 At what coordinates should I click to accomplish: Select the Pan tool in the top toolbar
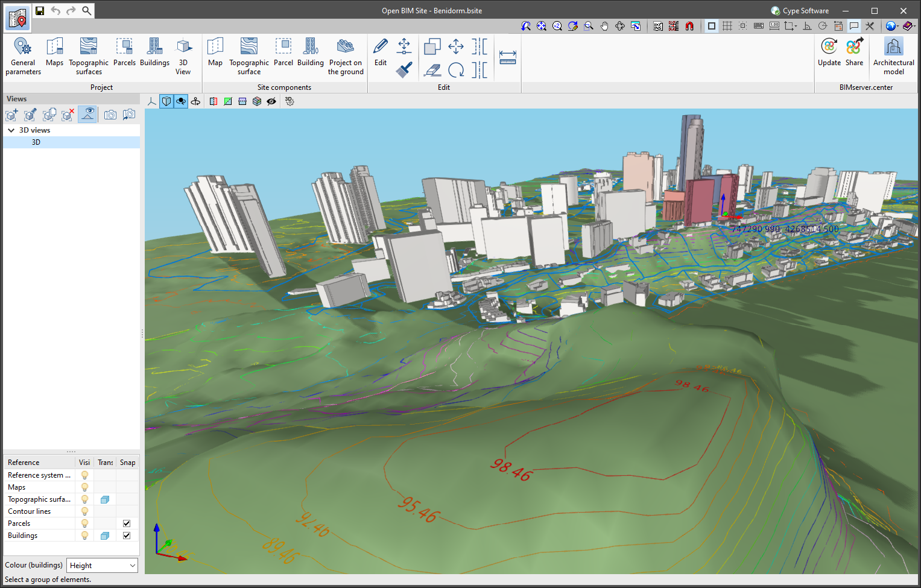(604, 26)
